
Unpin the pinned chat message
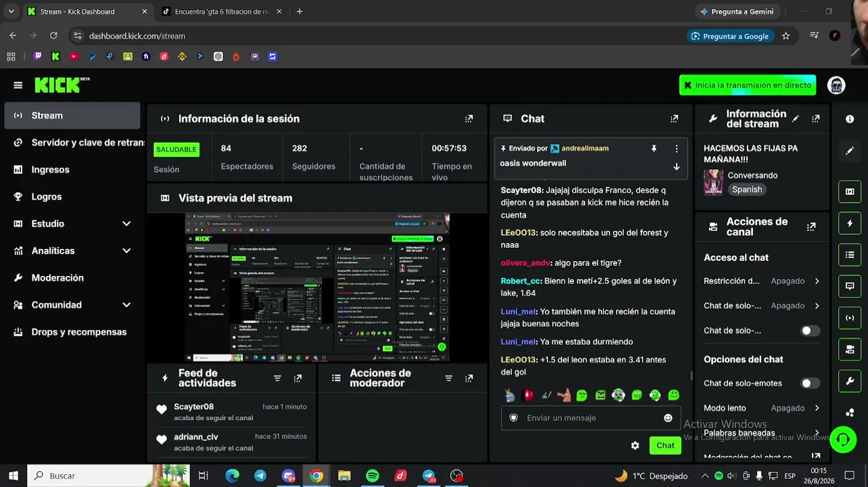coord(654,149)
